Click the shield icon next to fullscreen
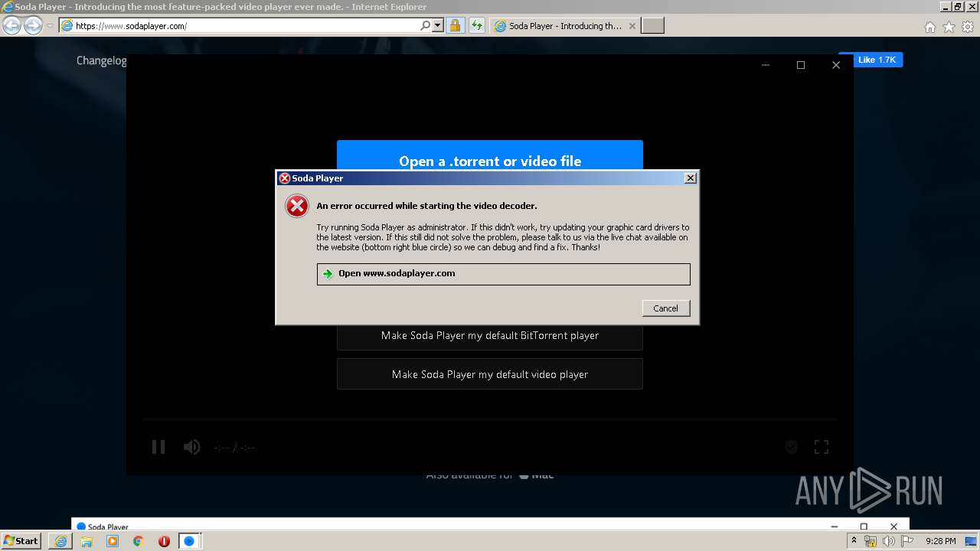The width and height of the screenshot is (980, 551). click(792, 447)
